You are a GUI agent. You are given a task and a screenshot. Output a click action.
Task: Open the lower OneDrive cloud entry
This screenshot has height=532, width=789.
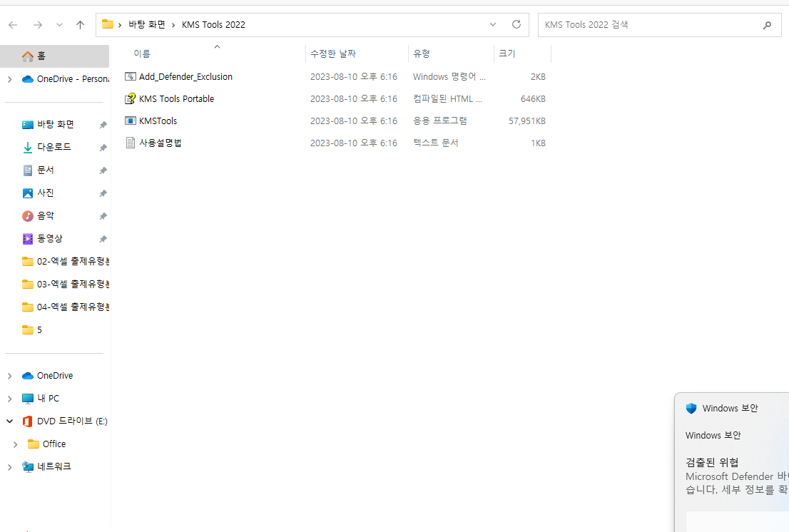point(47,376)
